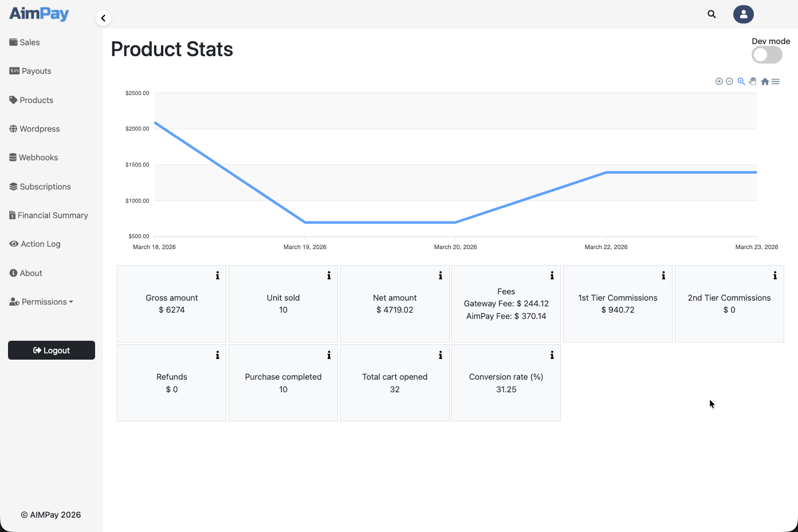Select the chart selection zoom magnifier tool
Image resolution: width=798 pixels, height=532 pixels.
(741, 81)
